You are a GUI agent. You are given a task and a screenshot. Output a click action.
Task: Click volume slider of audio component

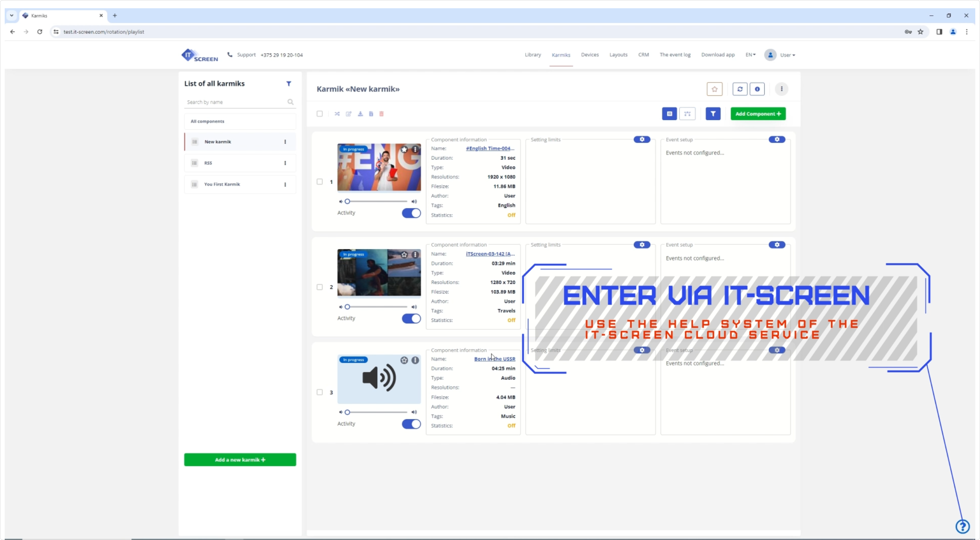tap(377, 412)
